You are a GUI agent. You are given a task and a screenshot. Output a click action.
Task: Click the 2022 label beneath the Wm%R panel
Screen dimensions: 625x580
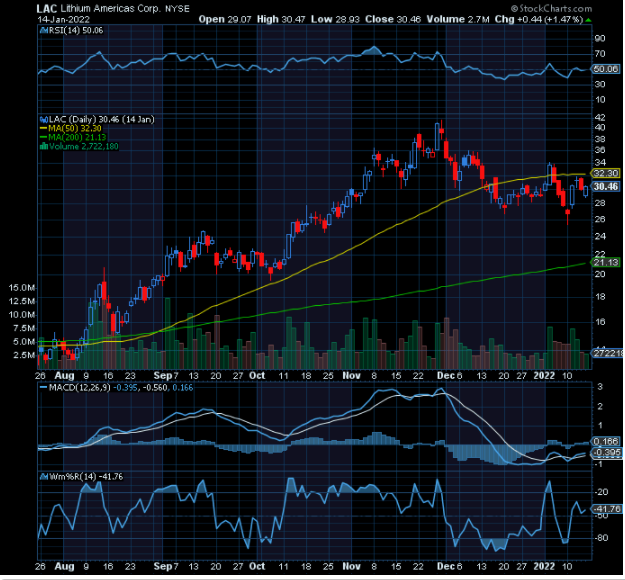coord(544,566)
